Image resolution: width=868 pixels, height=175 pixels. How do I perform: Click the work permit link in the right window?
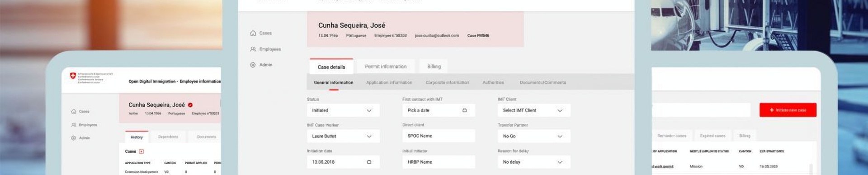click(662, 166)
